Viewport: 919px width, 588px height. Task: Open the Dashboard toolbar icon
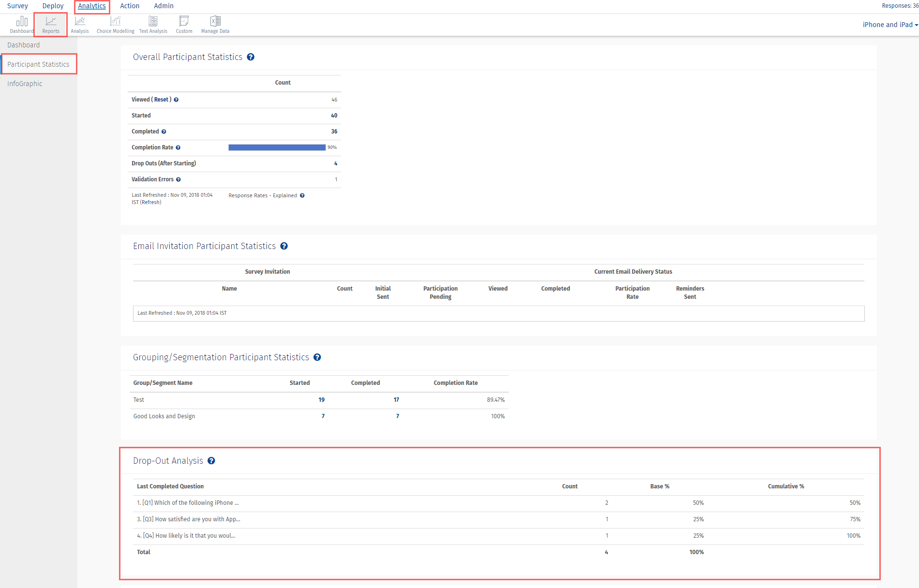click(22, 25)
